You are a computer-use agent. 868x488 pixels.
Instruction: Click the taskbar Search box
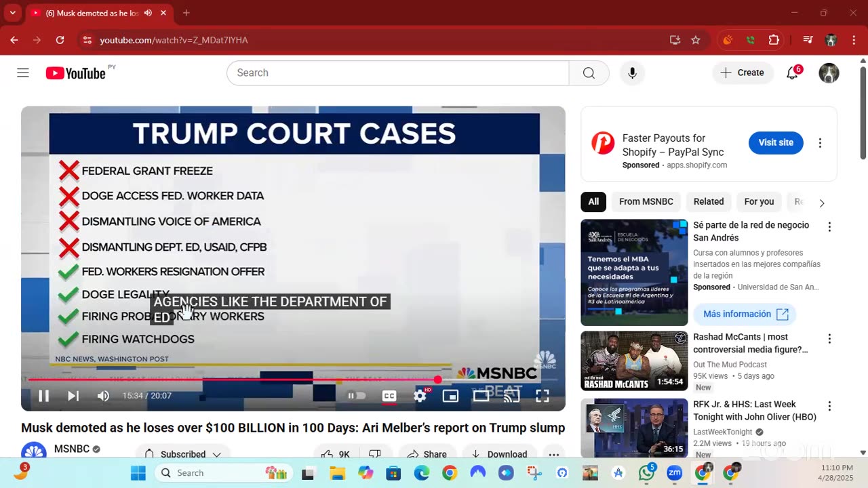pyautogui.click(x=224, y=473)
